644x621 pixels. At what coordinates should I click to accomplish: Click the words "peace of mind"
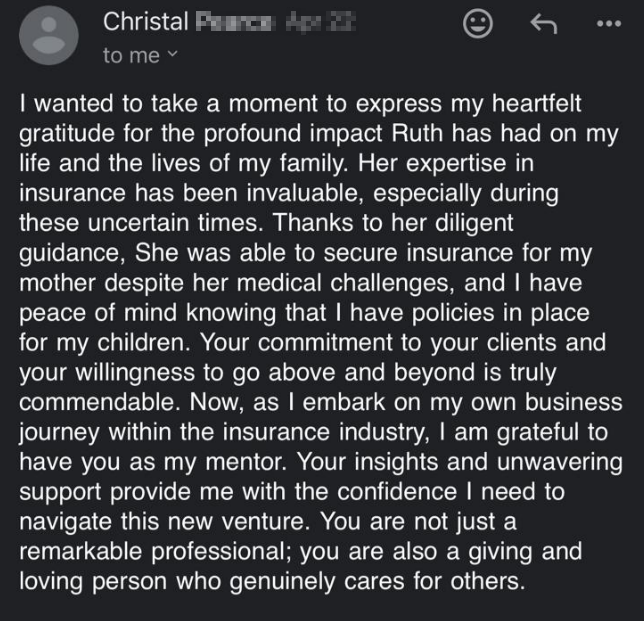tap(98, 313)
